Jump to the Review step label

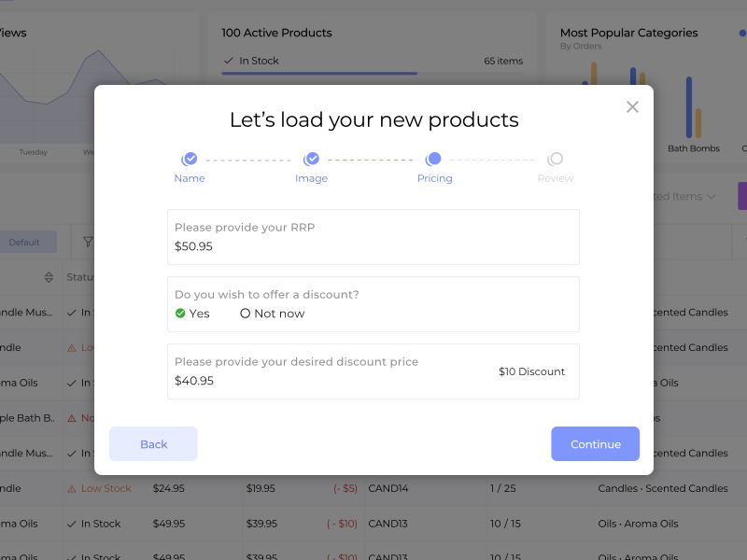556,178
